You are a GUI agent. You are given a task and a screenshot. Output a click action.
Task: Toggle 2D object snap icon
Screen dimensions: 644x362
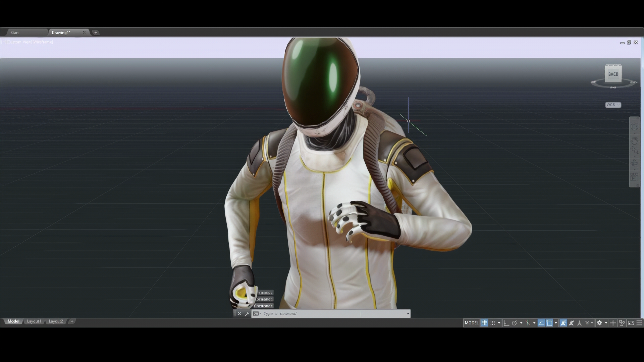549,323
